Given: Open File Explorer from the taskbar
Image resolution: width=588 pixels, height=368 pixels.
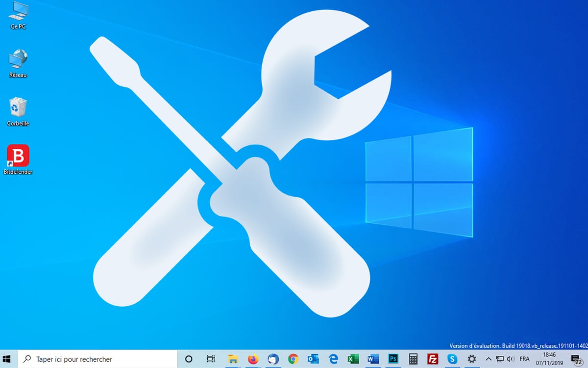Looking at the screenshot, I should click(233, 359).
